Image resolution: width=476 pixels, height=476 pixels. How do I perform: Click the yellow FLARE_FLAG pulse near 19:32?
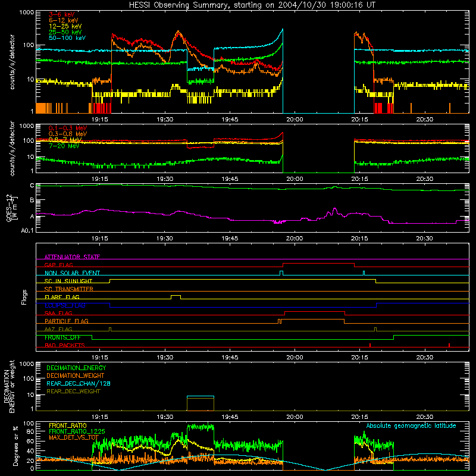click(176, 297)
